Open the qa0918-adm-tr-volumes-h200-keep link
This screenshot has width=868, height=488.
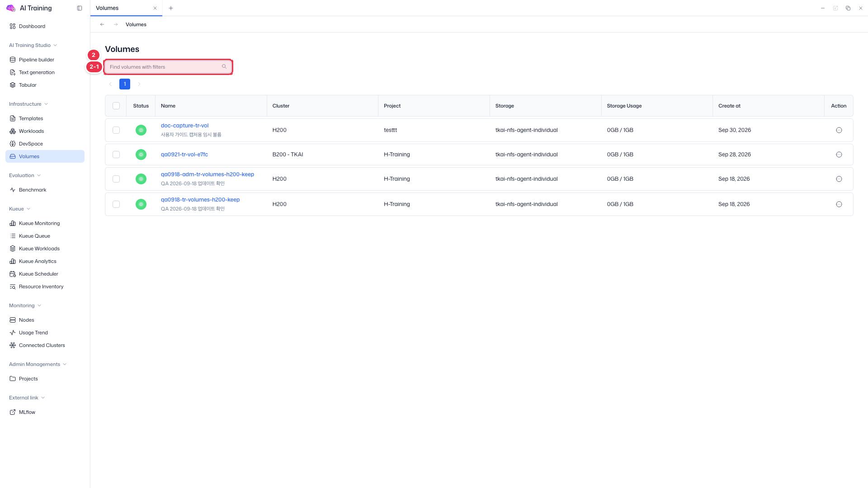tap(208, 174)
